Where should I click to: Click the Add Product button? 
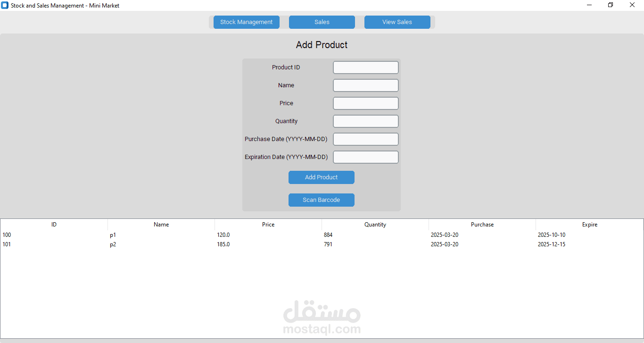(322, 177)
